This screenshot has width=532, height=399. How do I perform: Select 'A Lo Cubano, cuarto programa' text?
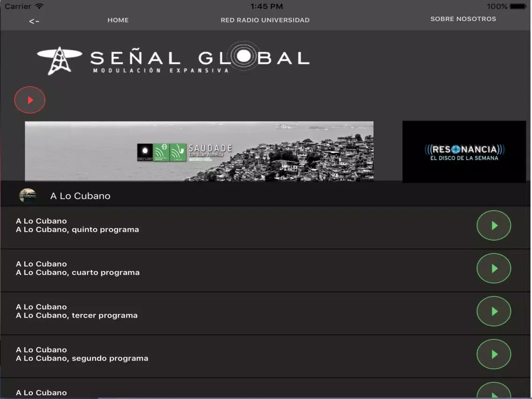coord(78,273)
